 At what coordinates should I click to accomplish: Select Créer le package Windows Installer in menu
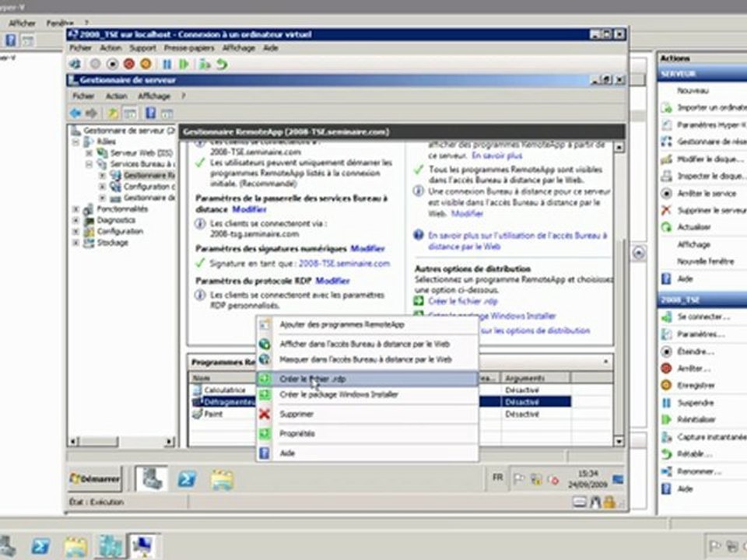[x=367, y=394]
